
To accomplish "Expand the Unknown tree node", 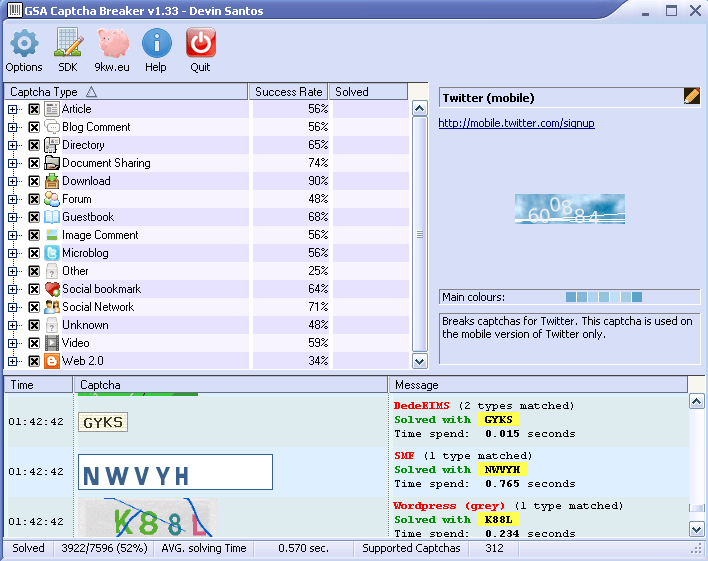I will click(13, 326).
